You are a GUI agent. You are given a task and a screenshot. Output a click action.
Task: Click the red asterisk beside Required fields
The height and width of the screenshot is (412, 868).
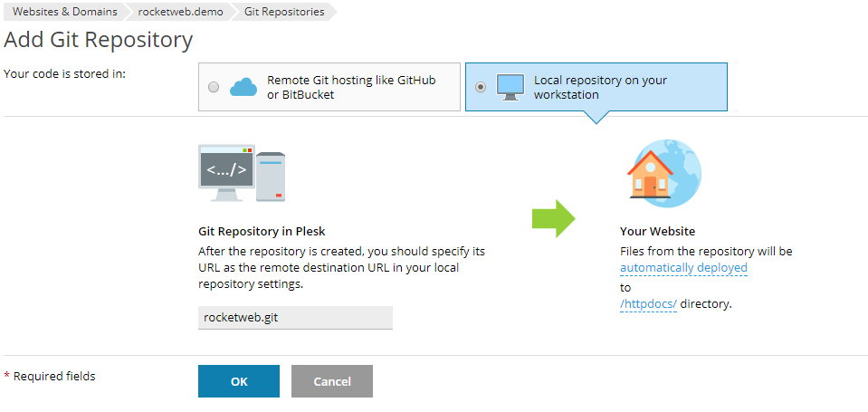point(6,377)
